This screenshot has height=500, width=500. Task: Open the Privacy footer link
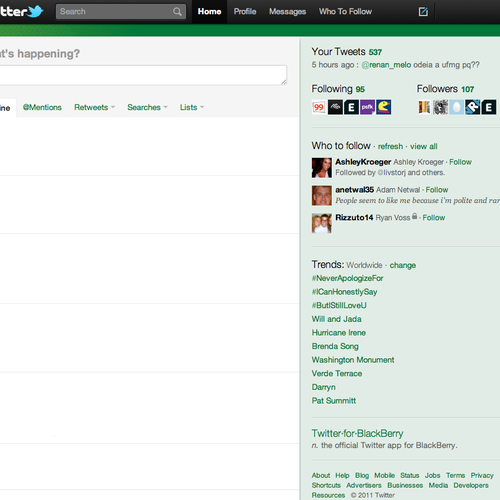point(482,475)
